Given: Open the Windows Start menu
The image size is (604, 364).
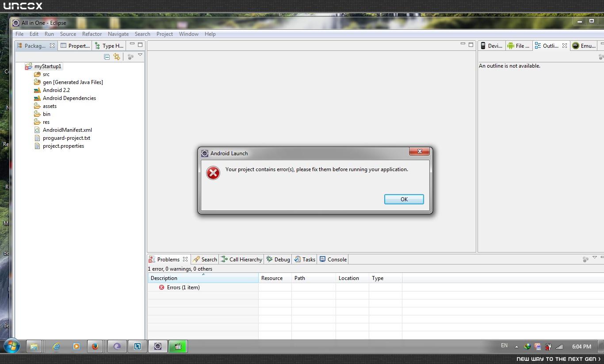Looking at the screenshot, I should click(11, 346).
